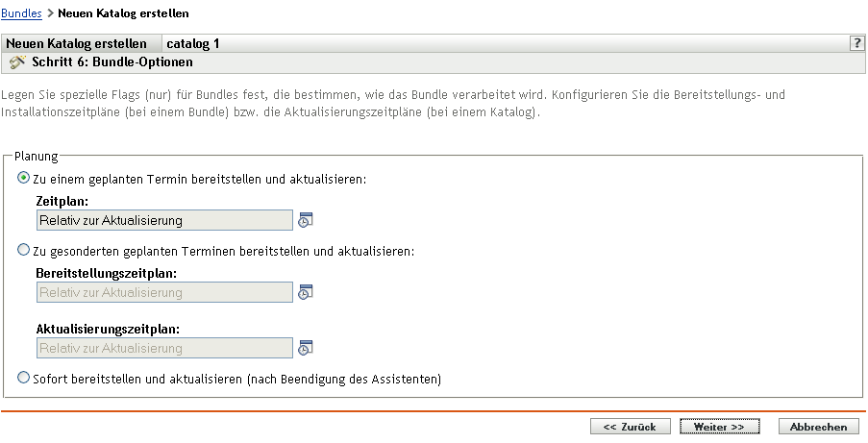Open the schedule picker icon for Zeitplan

tap(306, 220)
